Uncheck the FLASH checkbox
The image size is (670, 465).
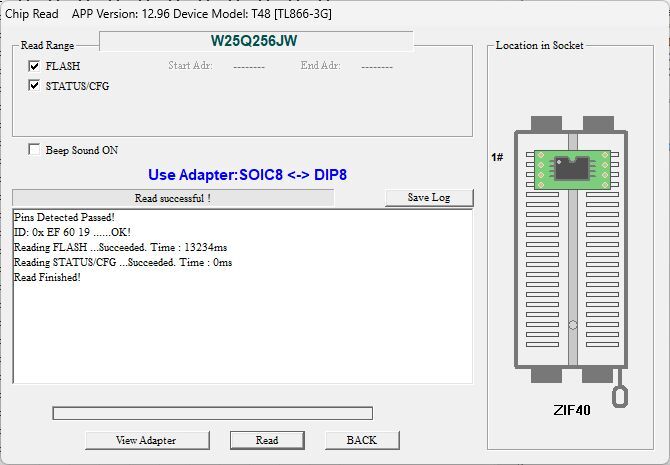pos(34,66)
